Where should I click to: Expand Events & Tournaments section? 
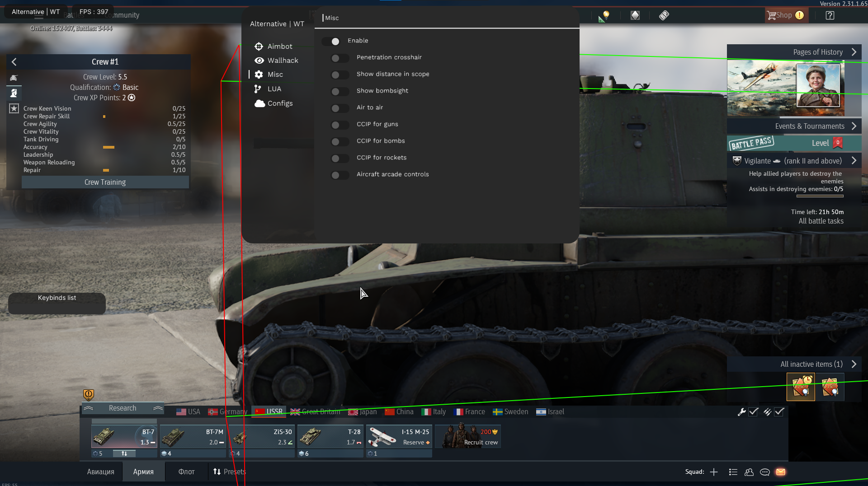(854, 126)
